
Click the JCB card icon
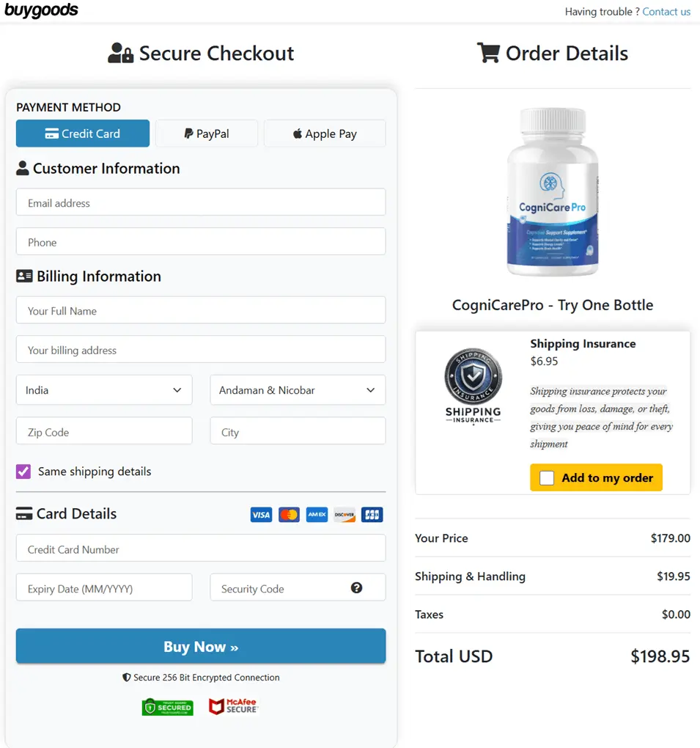[x=372, y=515]
